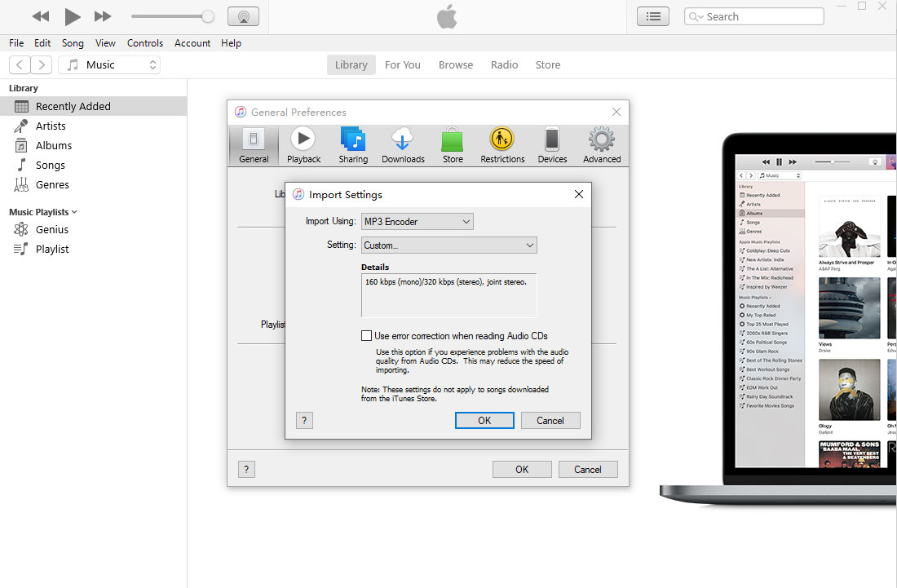Open the Restrictions preferences pane
The height and width of the screenshot is (588, 897).
(502, 146)
